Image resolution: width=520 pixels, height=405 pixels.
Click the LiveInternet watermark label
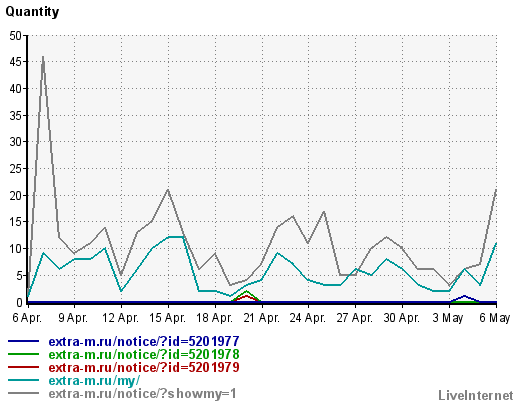coord(476,395)
